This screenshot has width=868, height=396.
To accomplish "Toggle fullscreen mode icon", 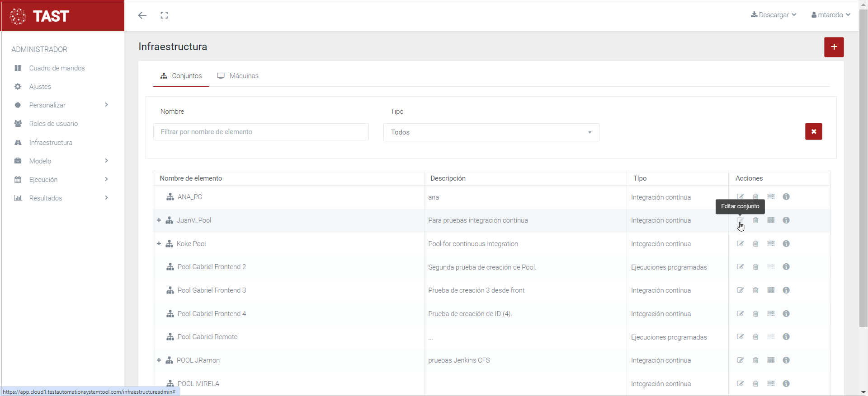I will coord(164,15).
